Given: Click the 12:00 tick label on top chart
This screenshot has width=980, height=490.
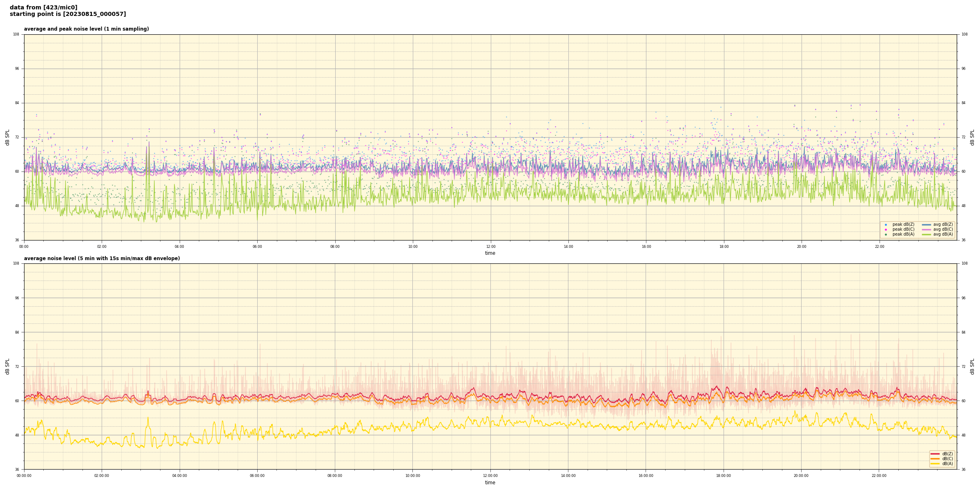Looking at the screenshot, I should pyautogui.click(x=490, y=247).
